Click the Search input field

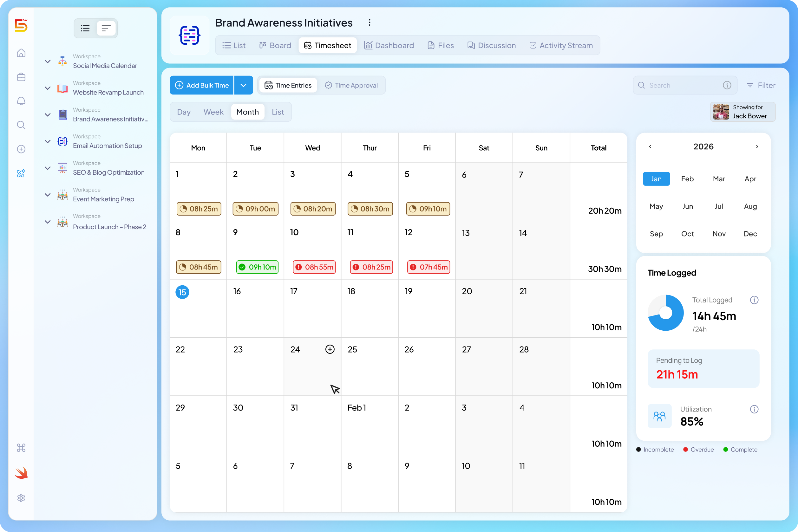(x=685, y=85)
